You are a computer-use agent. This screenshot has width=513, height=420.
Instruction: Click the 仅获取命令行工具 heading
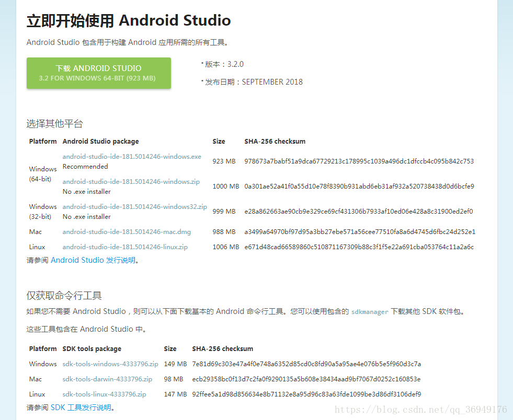pos(64,296)
